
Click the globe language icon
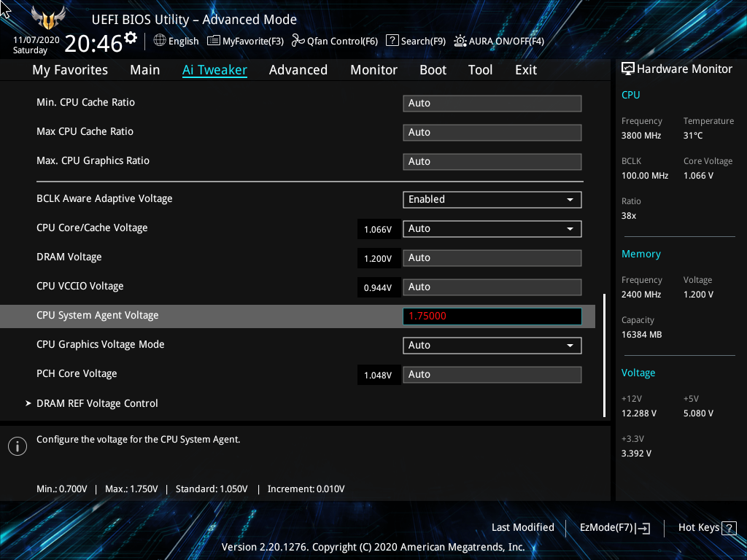(160, 41)
